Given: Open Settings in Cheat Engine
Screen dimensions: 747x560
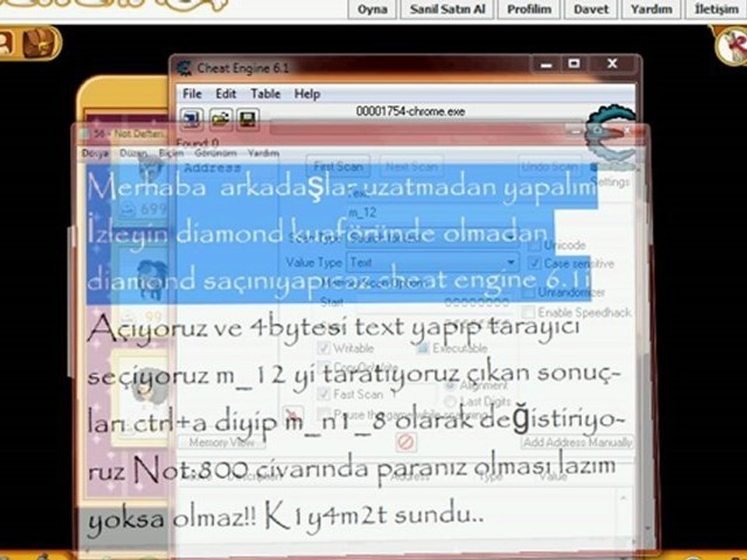Looking at the screenshot, I should [610, 182].
